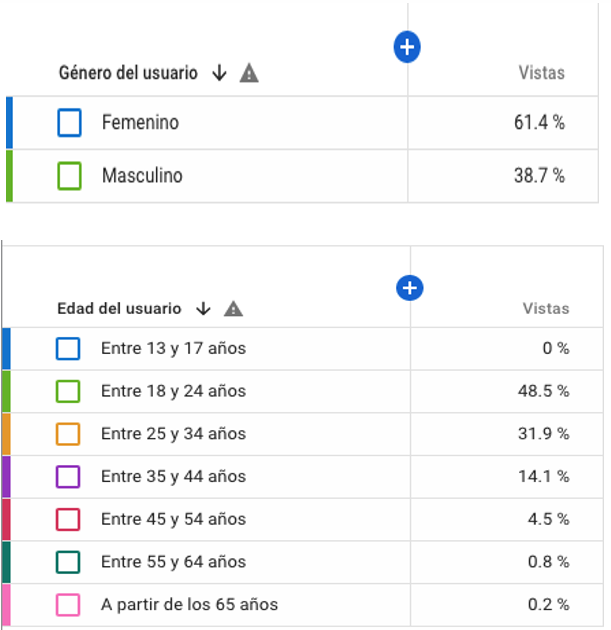The height and width of the screenshot is (630, 611).
Task: Click the 61.4 % value for Femenino
Action: tap(539, 123)
